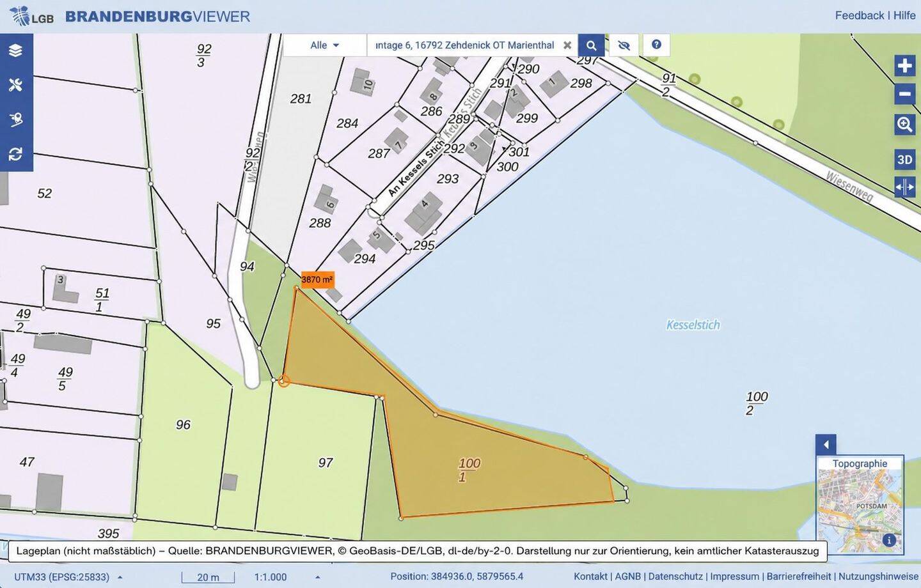Open the Impressum footer link

pos(734,576)
